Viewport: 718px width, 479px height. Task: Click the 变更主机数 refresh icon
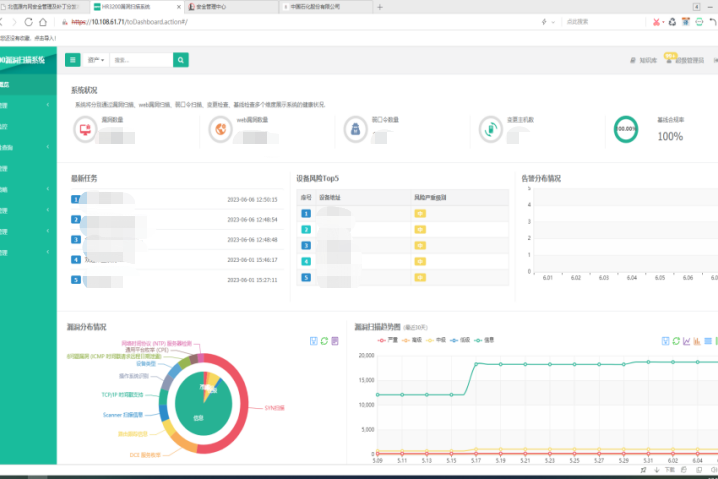(x=489, y=128)
